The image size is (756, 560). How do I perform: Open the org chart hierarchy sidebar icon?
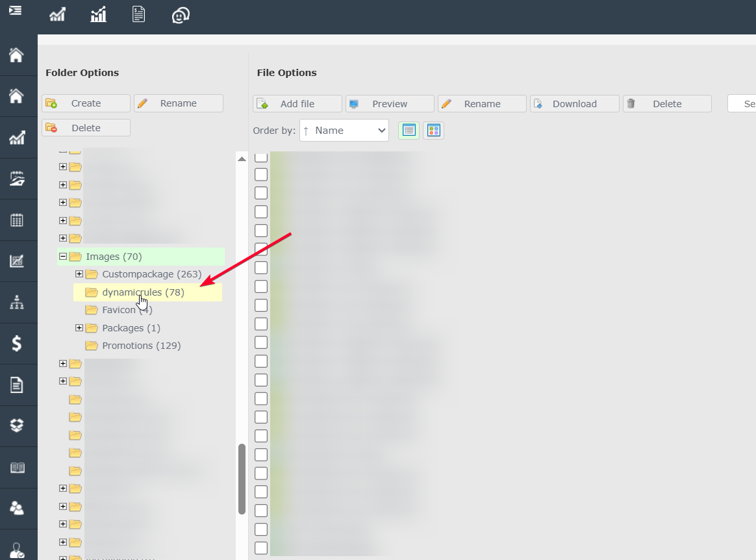17,302
